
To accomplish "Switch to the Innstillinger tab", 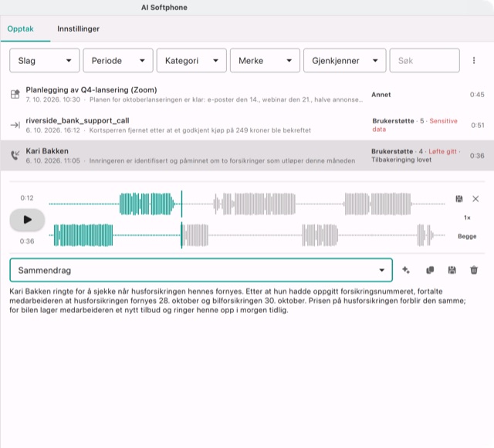I will (x=78, y=29).
